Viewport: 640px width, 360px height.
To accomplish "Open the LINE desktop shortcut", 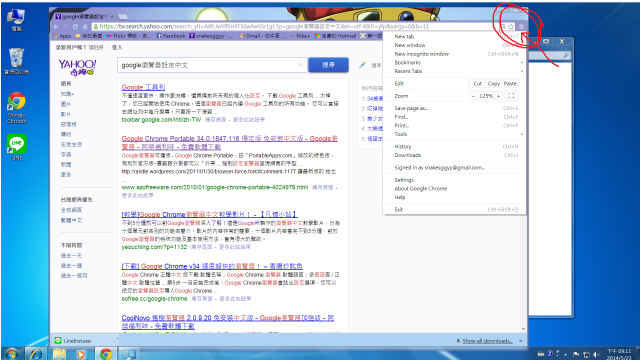I will [x=17, y=147].
